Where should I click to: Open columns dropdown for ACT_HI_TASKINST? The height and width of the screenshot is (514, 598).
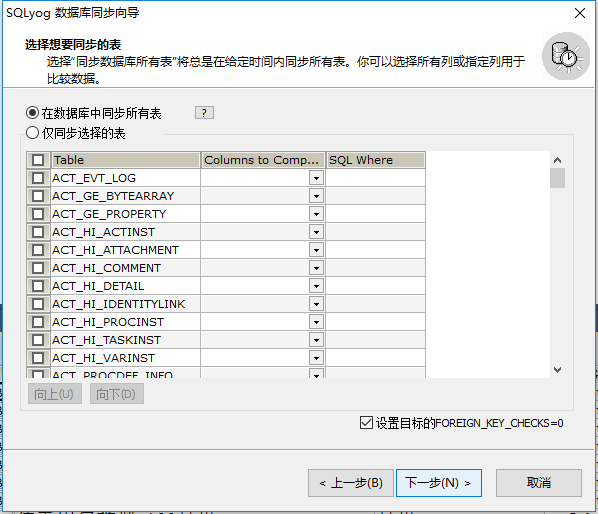[316, 340]
